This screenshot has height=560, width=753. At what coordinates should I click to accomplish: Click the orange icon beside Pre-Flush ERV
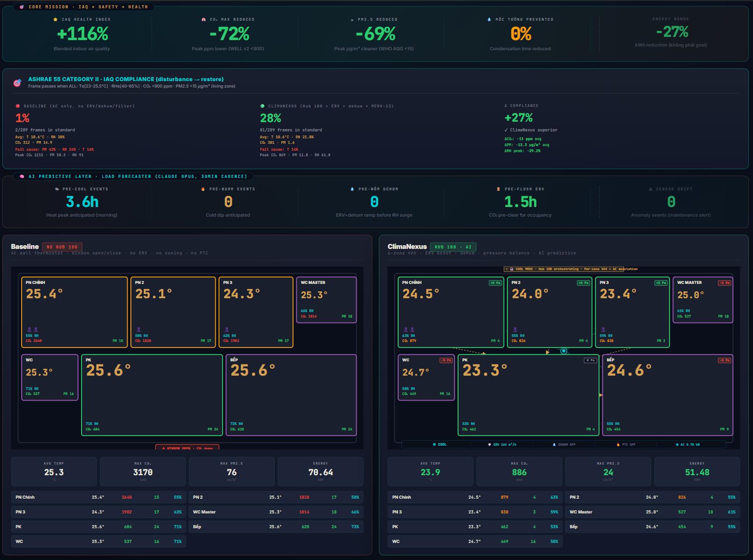(x=498, y=189)
